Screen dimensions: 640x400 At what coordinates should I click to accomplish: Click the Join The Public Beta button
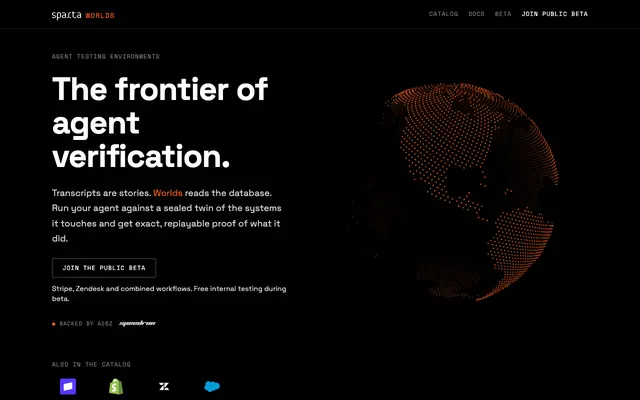(x=104, y=268)
